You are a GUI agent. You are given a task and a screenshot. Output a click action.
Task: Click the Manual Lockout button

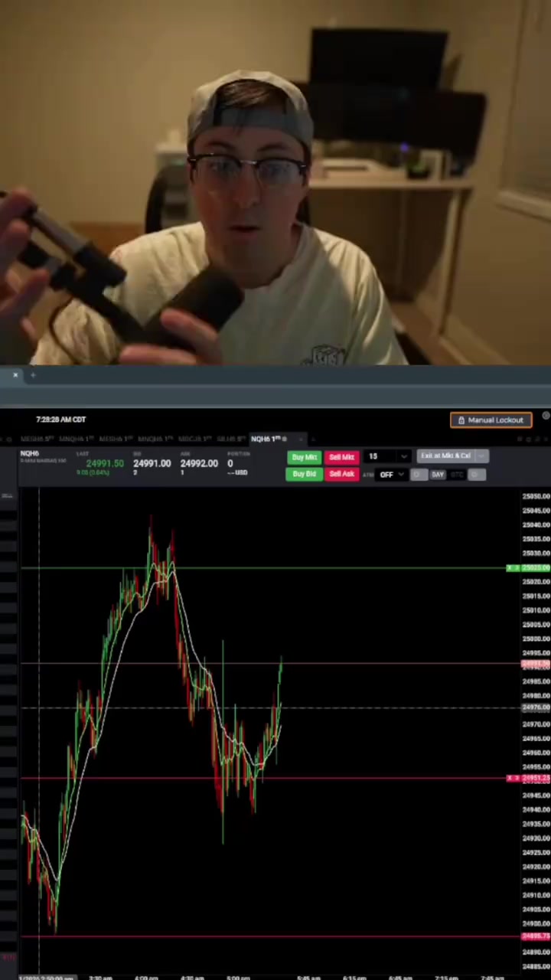point(491,420)
